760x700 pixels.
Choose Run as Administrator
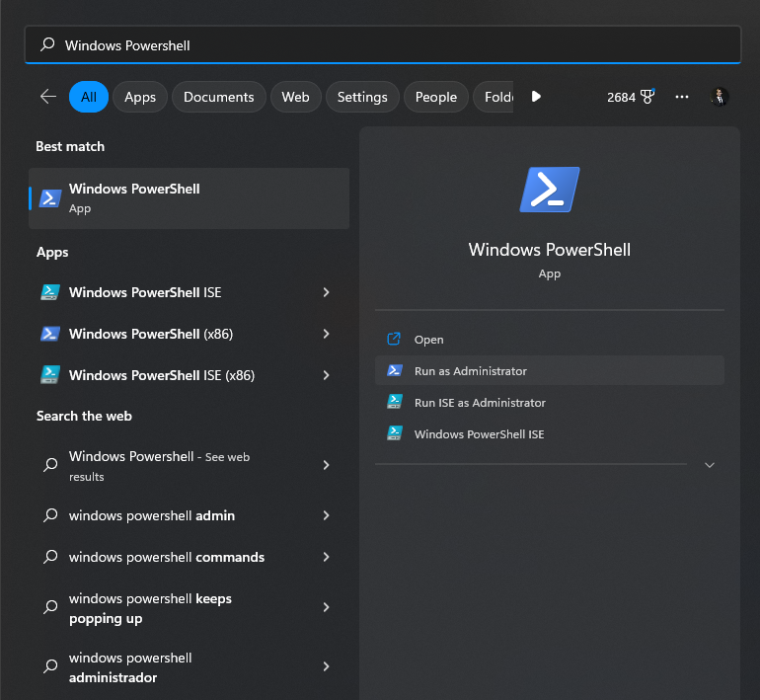[550, 370]
